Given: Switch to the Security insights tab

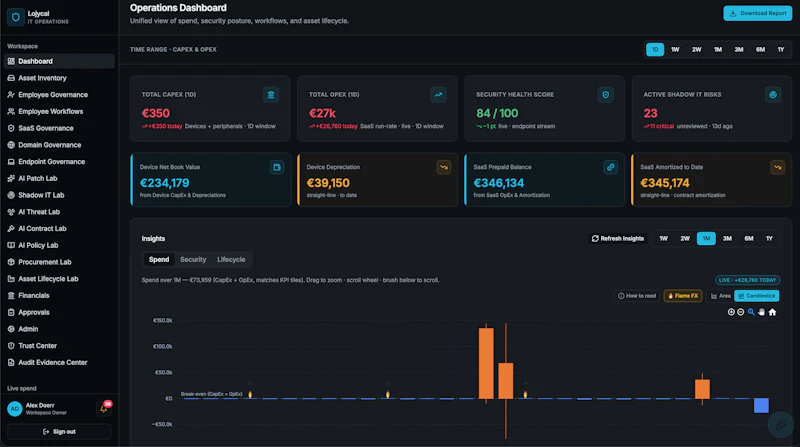Looking at the screenshot, I should coord(193,260).
